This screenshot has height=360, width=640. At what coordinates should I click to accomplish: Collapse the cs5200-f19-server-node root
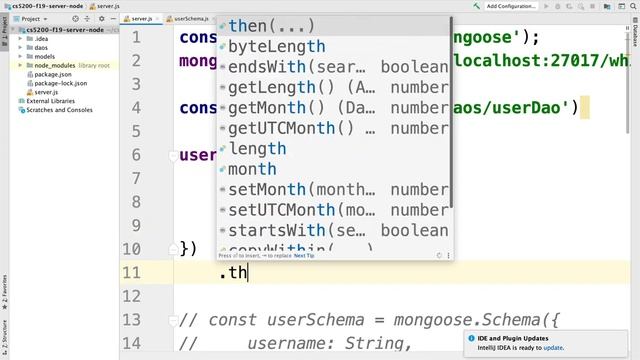pos(13,30)
